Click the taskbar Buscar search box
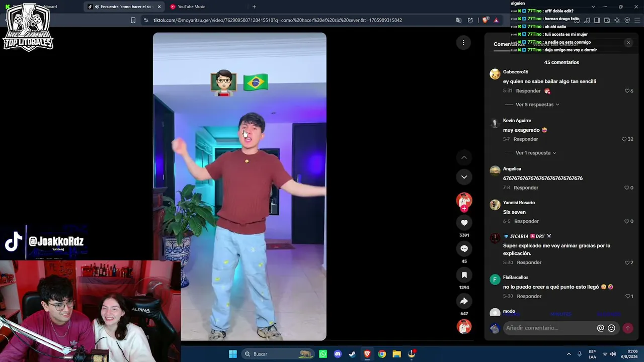Image resolution: width=644 pixels, height=362 pixels. point(278,354)
